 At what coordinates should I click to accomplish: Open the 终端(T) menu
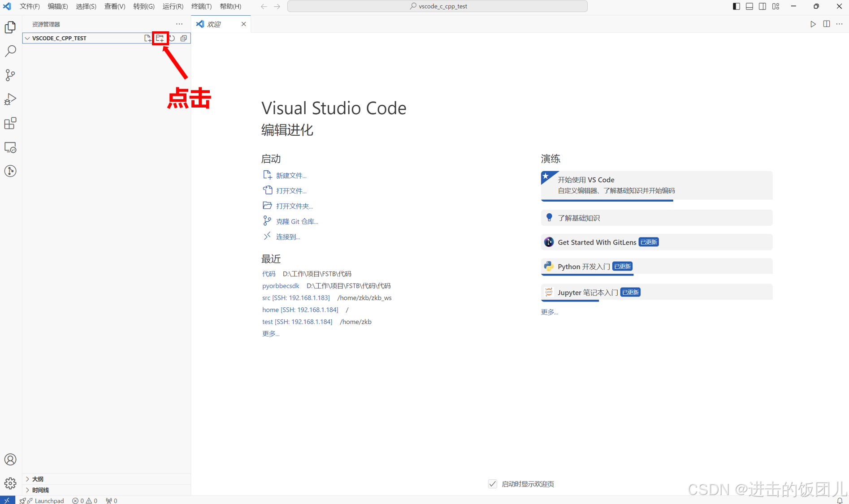coord(201,6)
